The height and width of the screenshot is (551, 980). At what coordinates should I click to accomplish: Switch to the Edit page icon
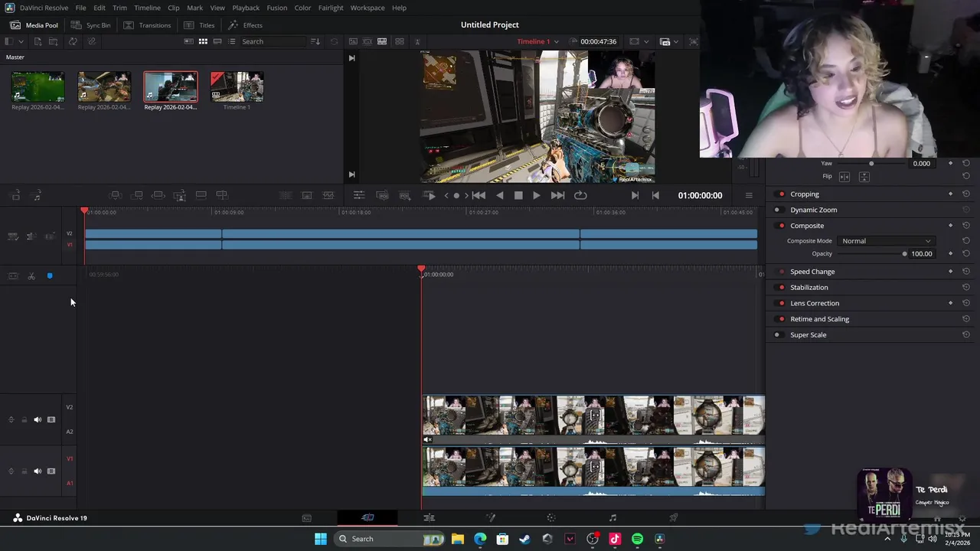[429, 518]
